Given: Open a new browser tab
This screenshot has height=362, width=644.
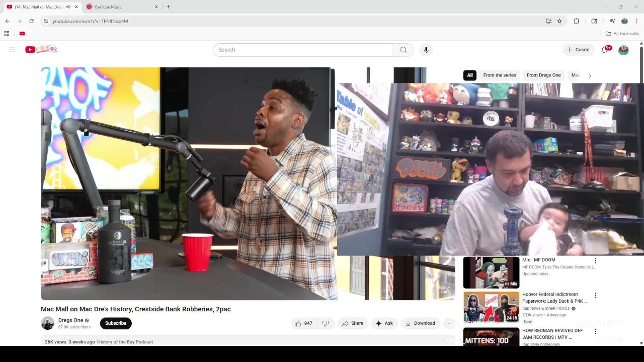Looking at the screenshot, I should (x=168, y=7).
